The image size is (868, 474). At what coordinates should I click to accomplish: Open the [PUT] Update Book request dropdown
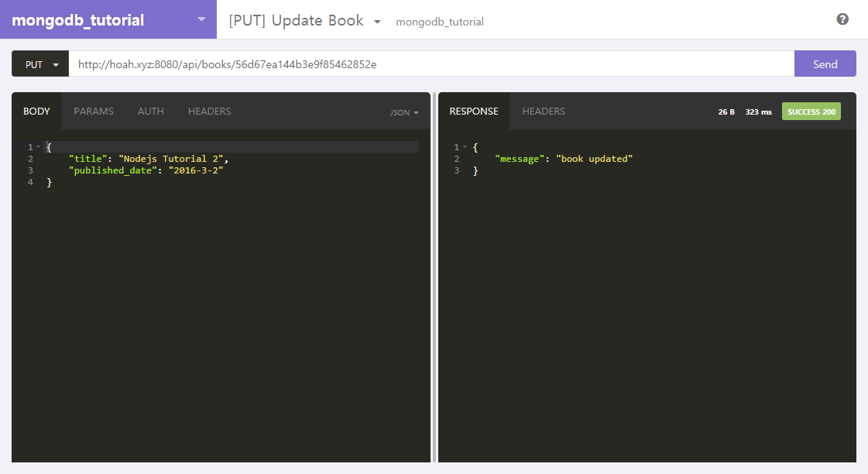tap(377, 22)
